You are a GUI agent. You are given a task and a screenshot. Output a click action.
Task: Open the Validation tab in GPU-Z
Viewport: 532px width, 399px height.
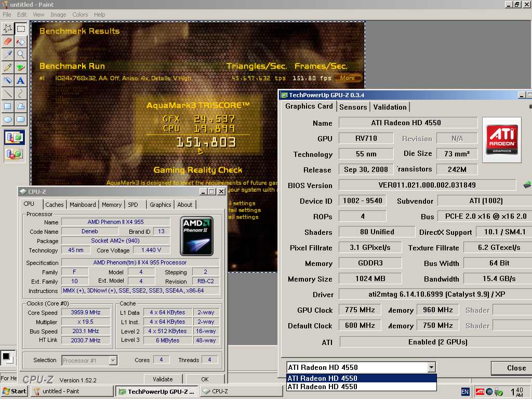coord(390,107)
